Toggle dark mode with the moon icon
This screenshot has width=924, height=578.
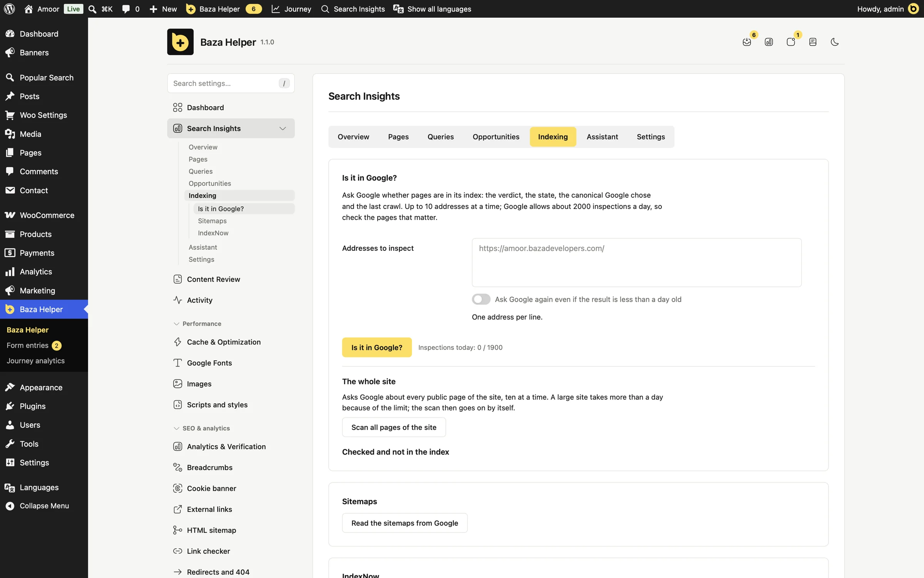click(x=834, y=42)
